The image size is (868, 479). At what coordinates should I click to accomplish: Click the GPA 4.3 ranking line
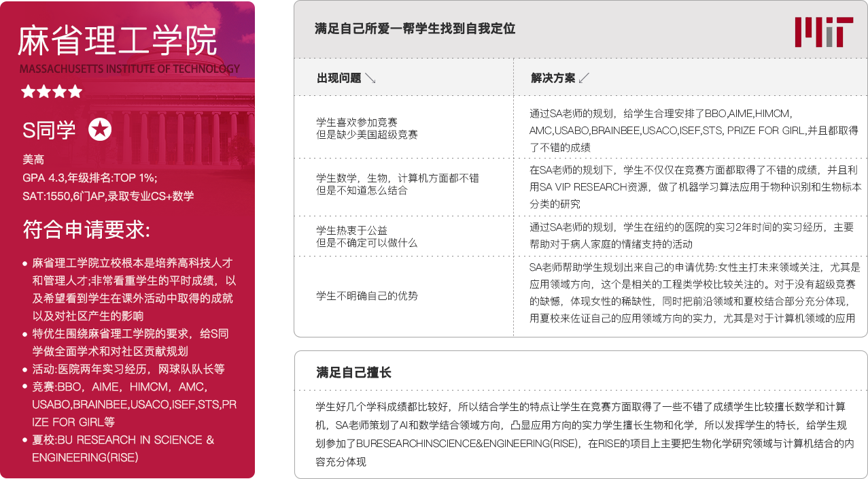(x=90, y=178)
